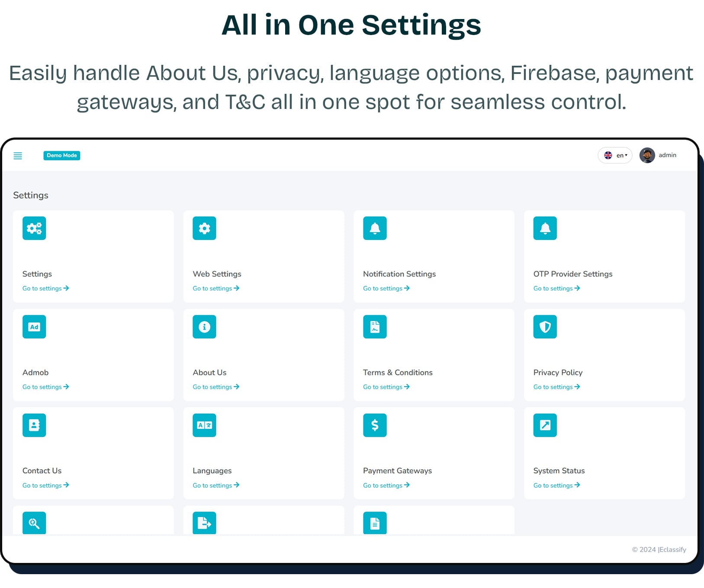Follow 'Go to settings' under Payment Gateways
The width and height of the screenshot is (704, 588).
[x=386, y=485]
